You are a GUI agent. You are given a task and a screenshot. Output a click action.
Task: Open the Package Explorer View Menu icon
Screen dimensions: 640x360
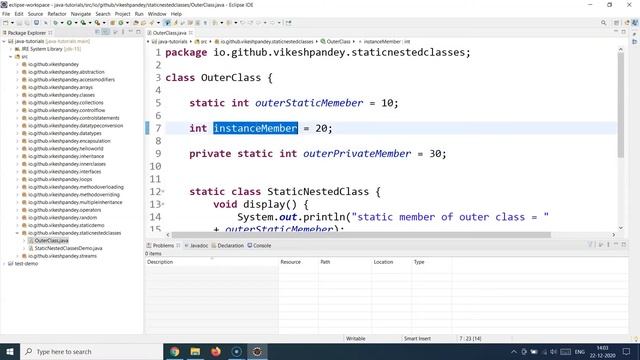(x=123, y=32)
